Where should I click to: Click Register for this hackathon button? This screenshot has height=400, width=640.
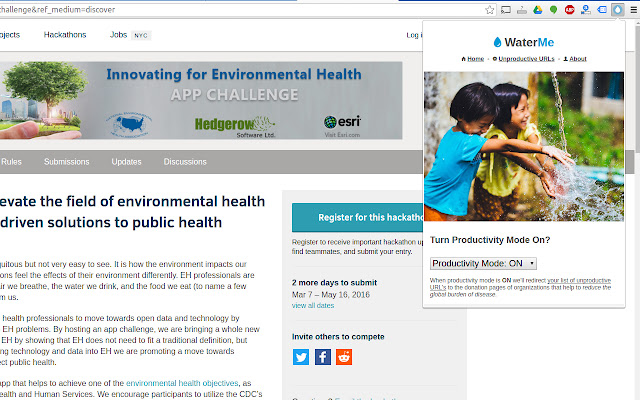358,218
